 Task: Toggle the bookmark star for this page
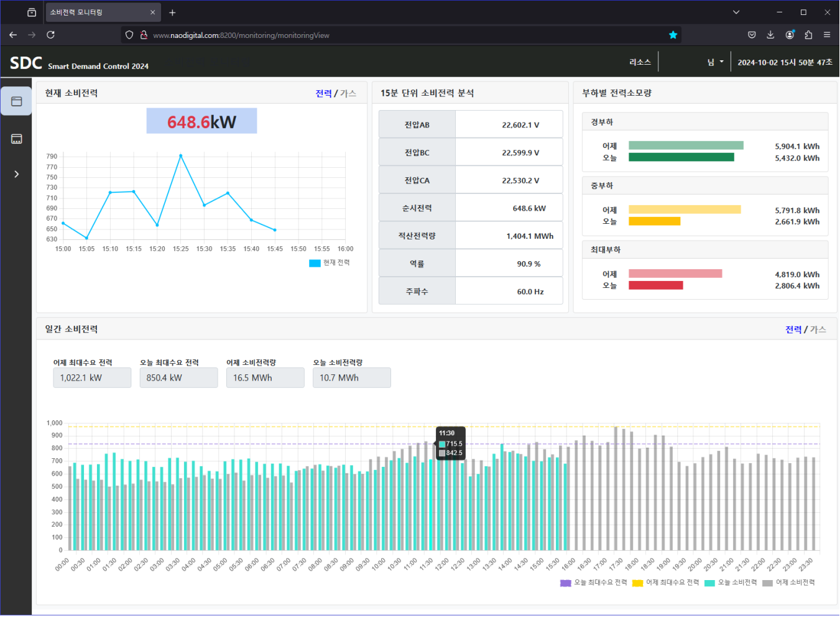673,35
